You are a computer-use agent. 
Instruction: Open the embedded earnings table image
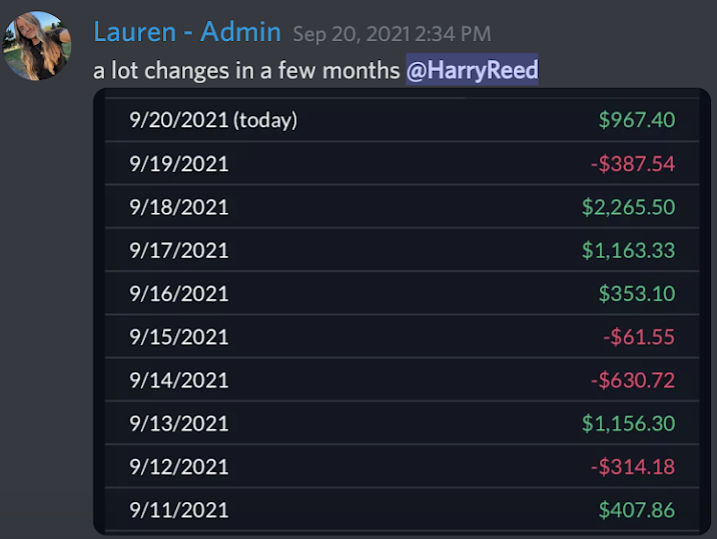point(402,312)
